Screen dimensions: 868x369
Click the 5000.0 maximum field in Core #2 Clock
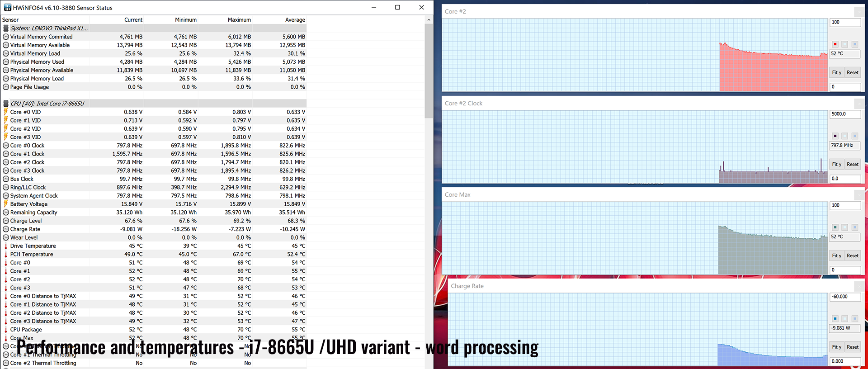pyautogui.click(x=845, y=114)
